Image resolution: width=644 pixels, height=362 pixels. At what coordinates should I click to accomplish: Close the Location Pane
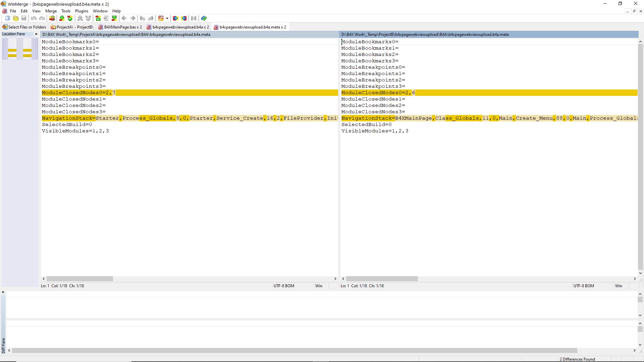(x=36, y=34)
